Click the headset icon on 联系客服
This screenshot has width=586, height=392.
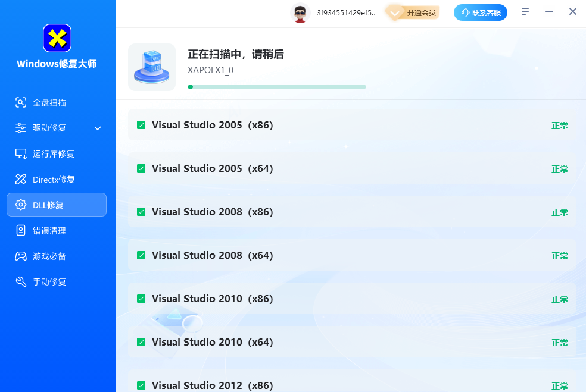click(465, 12)
